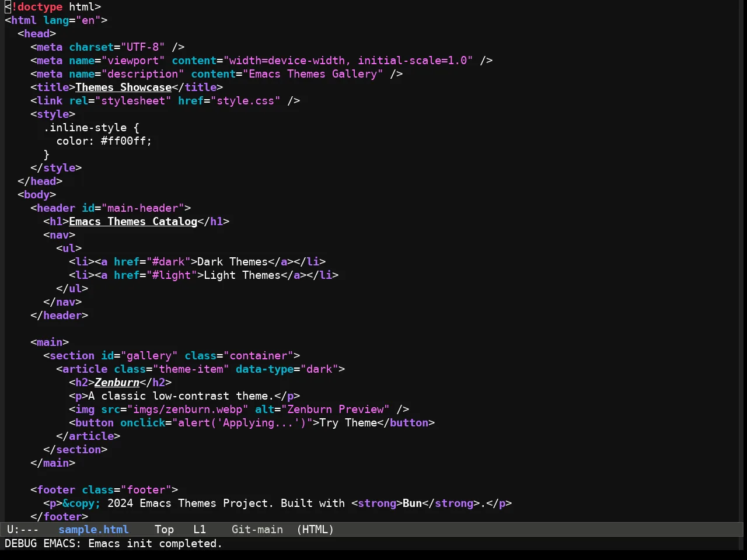Click the "main-header" id value
Screen dimensions: 747x560
[143, 208]
